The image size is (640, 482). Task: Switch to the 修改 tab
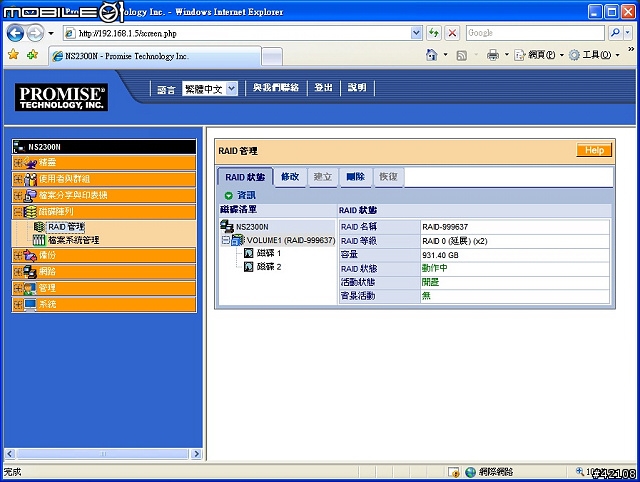coord(290,177)
